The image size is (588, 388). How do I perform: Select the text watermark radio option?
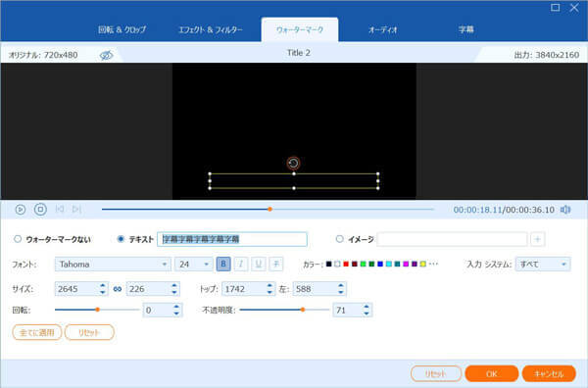coord(121,239)
